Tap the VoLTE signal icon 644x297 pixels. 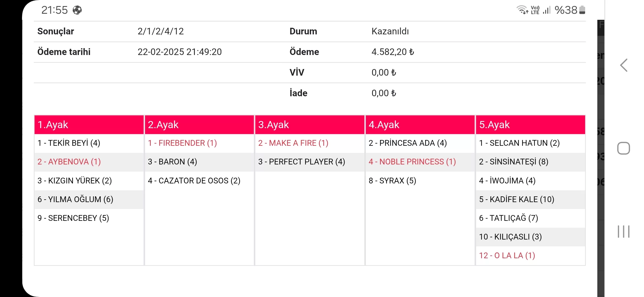pos(535,10)
